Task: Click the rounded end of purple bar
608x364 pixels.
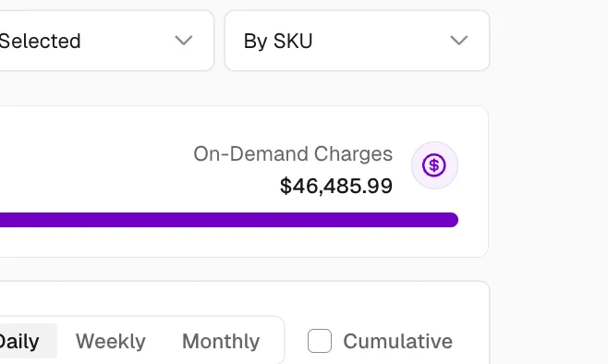Action: coord(452,220)
